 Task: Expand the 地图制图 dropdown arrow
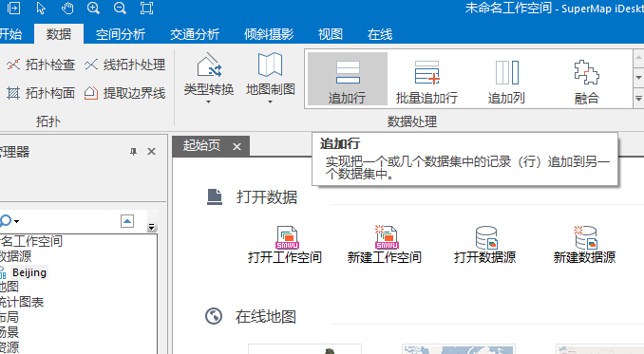(x=271, y=102)
